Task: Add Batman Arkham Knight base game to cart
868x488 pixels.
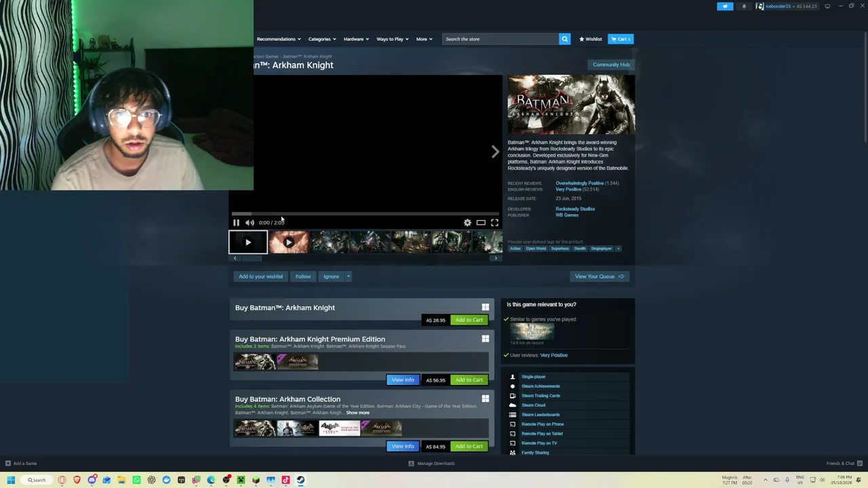Action: (469, 320)
